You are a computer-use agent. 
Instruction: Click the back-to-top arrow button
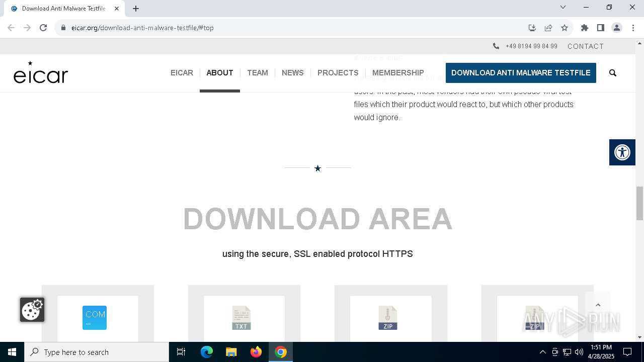click(598, 305)
